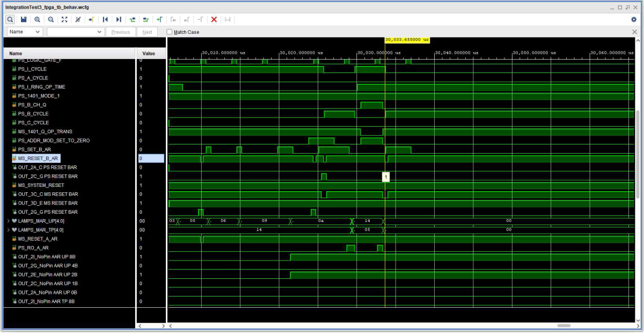Click the yellow cursor time marker label
The height and width of the screenshot is (333, 644).
coord(407,40)
